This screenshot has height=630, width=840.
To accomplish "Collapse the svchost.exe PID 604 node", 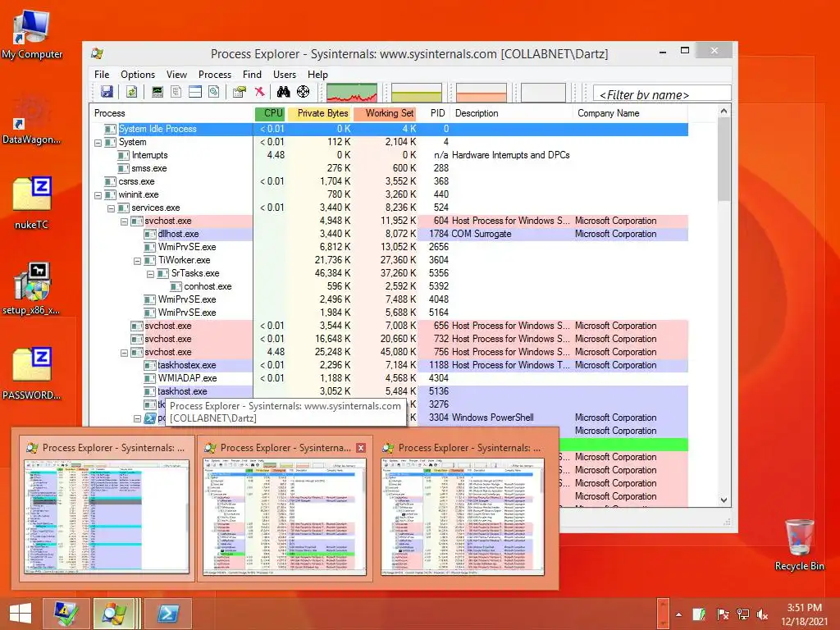I will [124, 221].
